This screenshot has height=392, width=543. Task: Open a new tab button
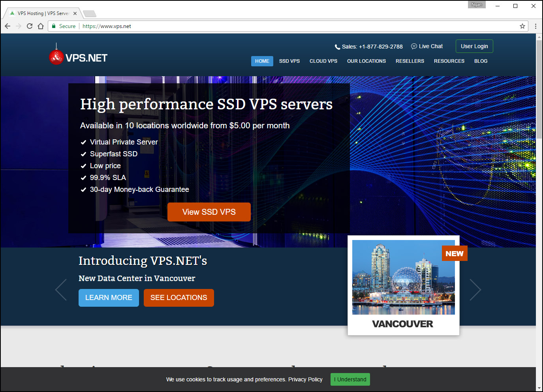click(x=90, y=14)
